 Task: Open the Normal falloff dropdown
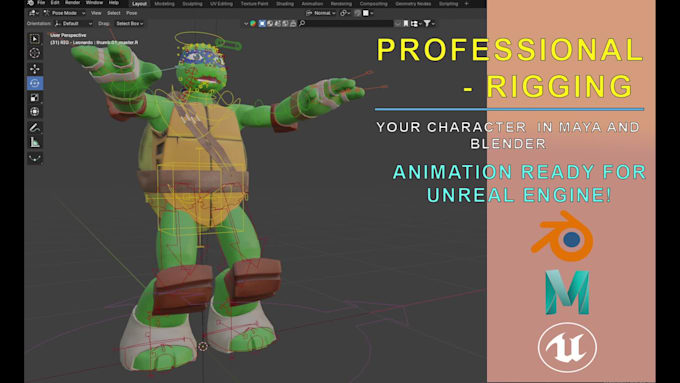[x=321, y=13]
